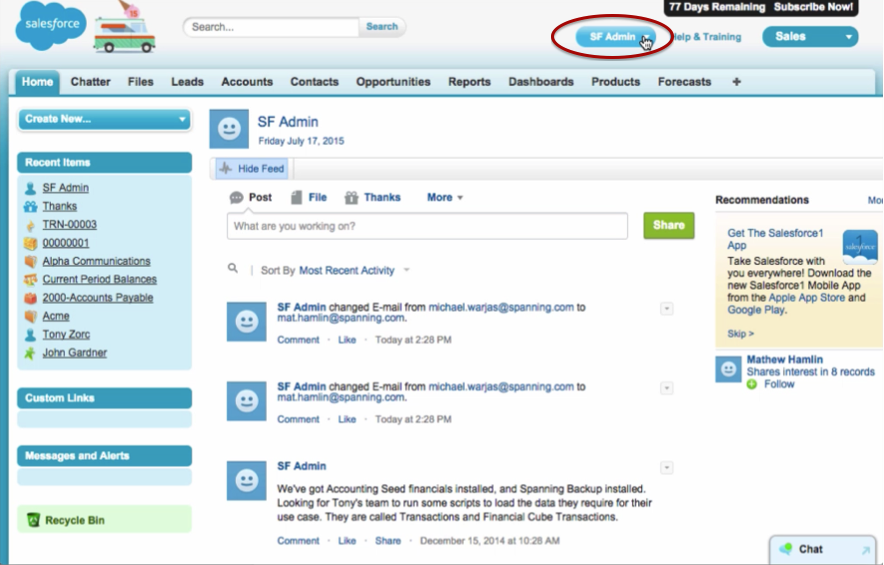Open the Dashboards tab
This screenshot has height=565, width=884.
pos(541,82)
